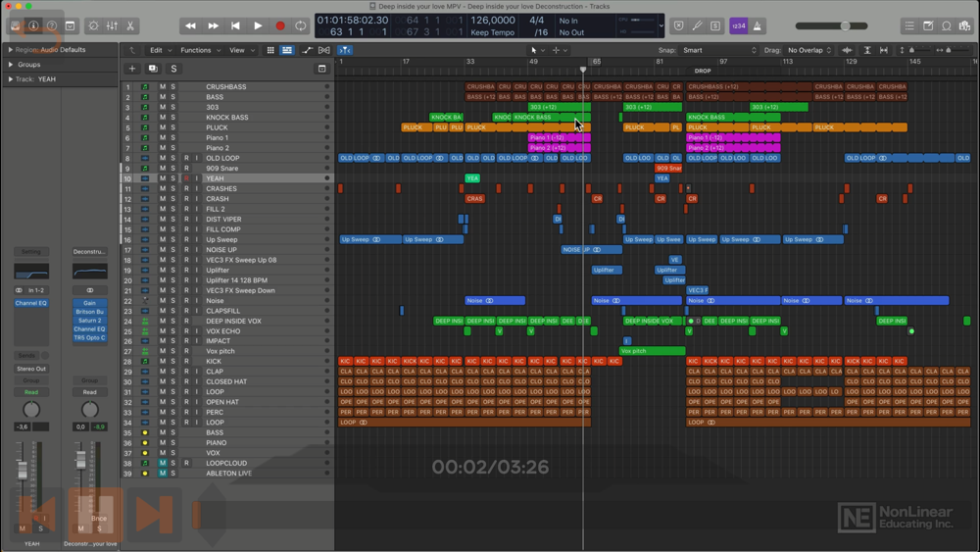
Task: Click the red Record button
Action: 280,25
